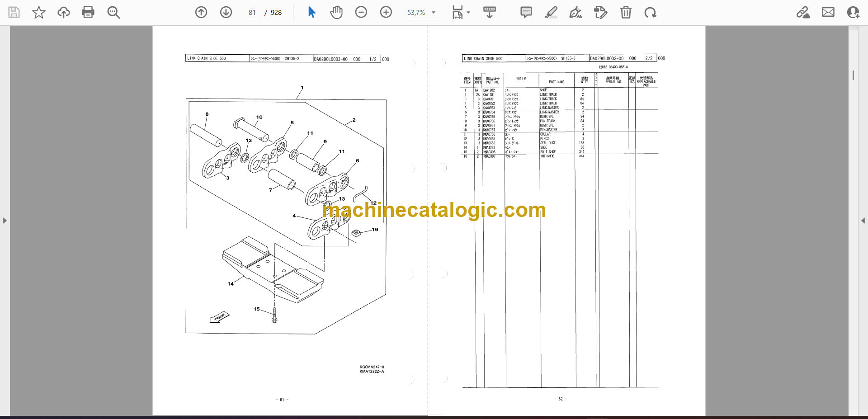Zoom in with the plus button
The image size is (868, 419).
click(x=386, y=12)
